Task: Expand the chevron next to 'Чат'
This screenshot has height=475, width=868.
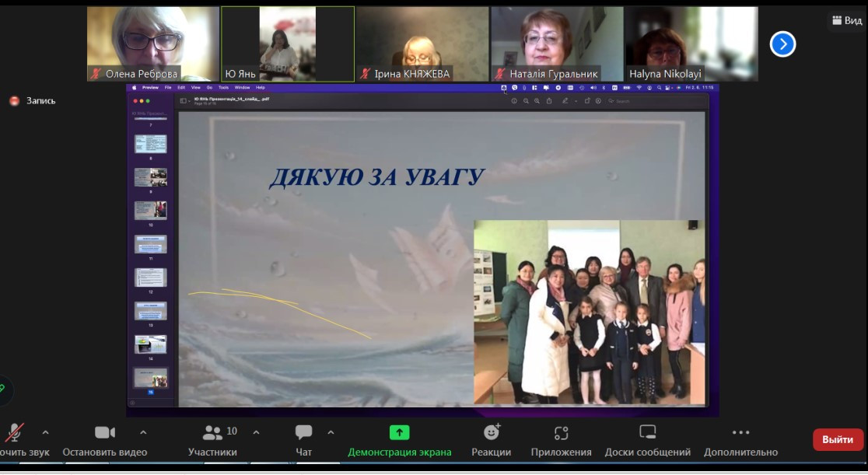Action: [331, 432]
